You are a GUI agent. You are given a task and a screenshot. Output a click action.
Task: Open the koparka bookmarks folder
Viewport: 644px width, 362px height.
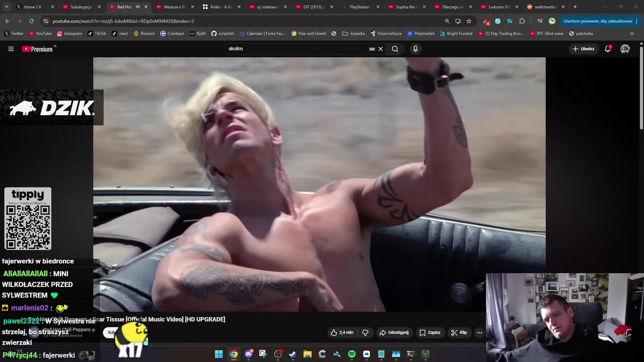[354, 34]
